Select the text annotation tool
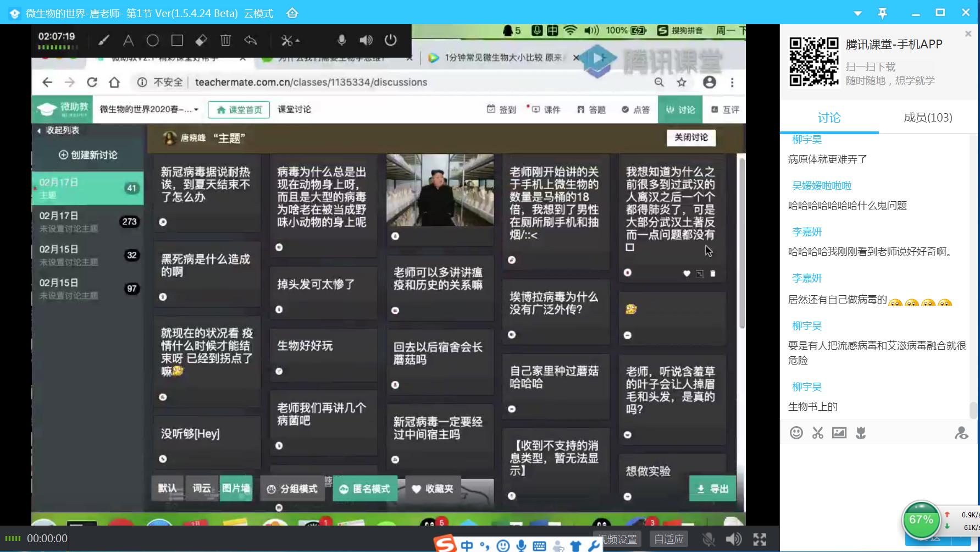 click(128, 40)
